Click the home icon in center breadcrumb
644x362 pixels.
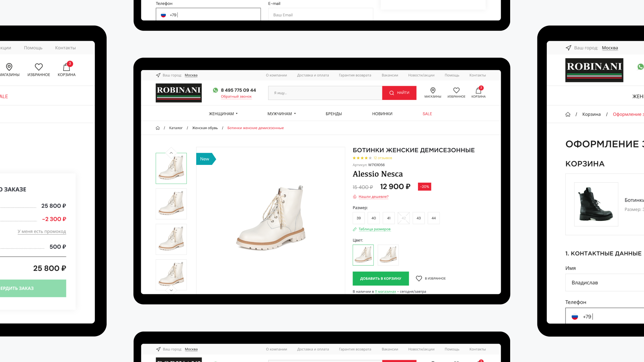158,128
